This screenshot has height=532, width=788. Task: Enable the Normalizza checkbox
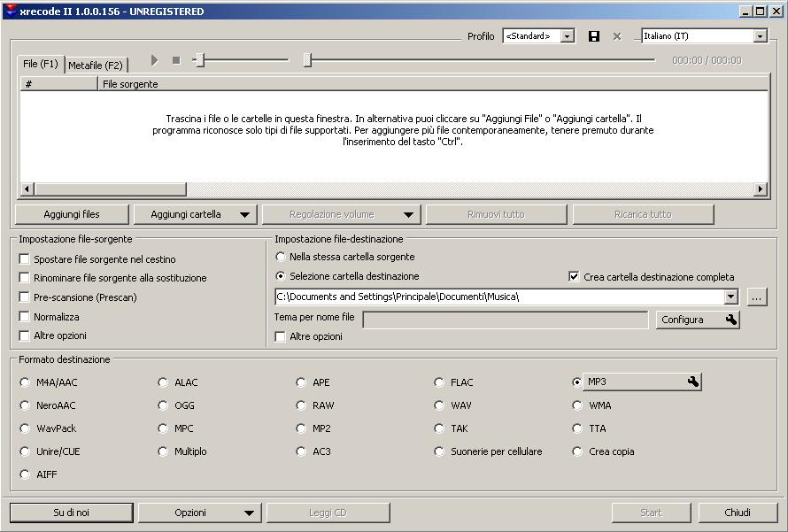(25, 317)
